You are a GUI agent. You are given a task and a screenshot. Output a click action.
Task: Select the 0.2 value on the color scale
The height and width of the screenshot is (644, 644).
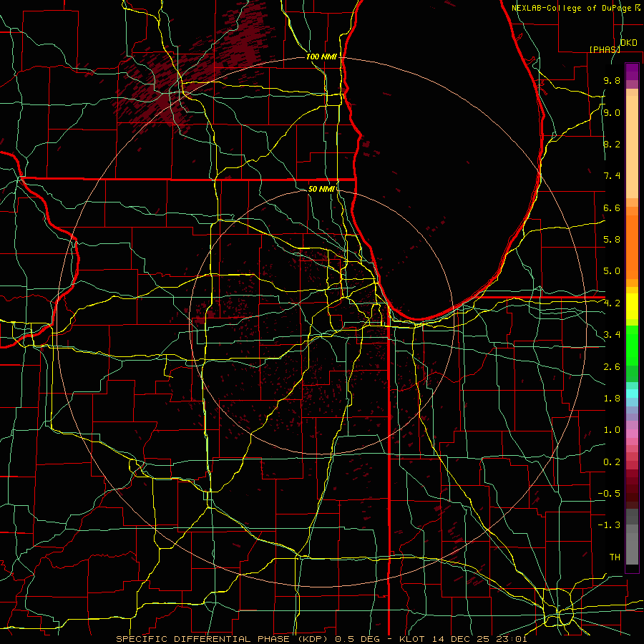pyautogui.click(x=612, y=462)
